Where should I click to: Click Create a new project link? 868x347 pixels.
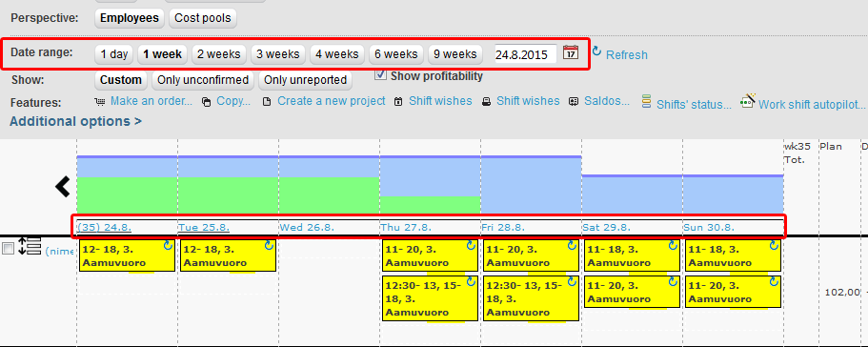pyautogui.click(x=331, y=101)
